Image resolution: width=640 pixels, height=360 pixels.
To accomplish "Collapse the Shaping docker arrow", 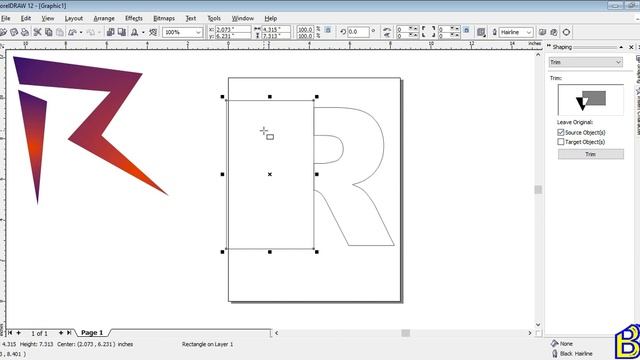I will click(x=621, y=47).
